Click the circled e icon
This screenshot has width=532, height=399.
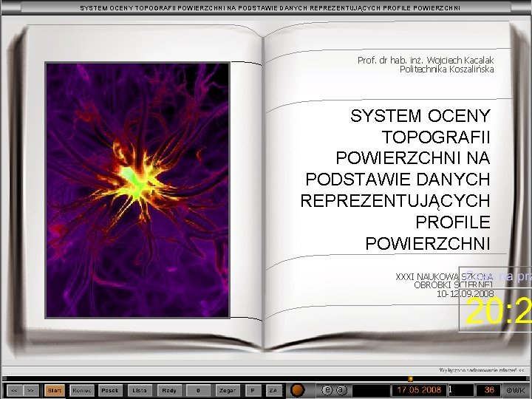coord(327,390)
